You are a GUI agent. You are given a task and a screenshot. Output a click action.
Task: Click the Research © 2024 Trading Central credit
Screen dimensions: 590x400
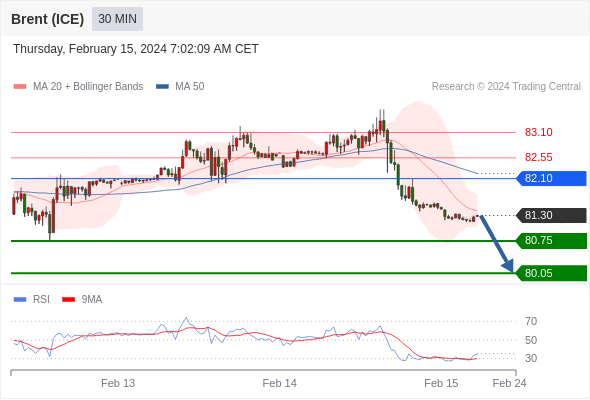click(x=506, y=87)
